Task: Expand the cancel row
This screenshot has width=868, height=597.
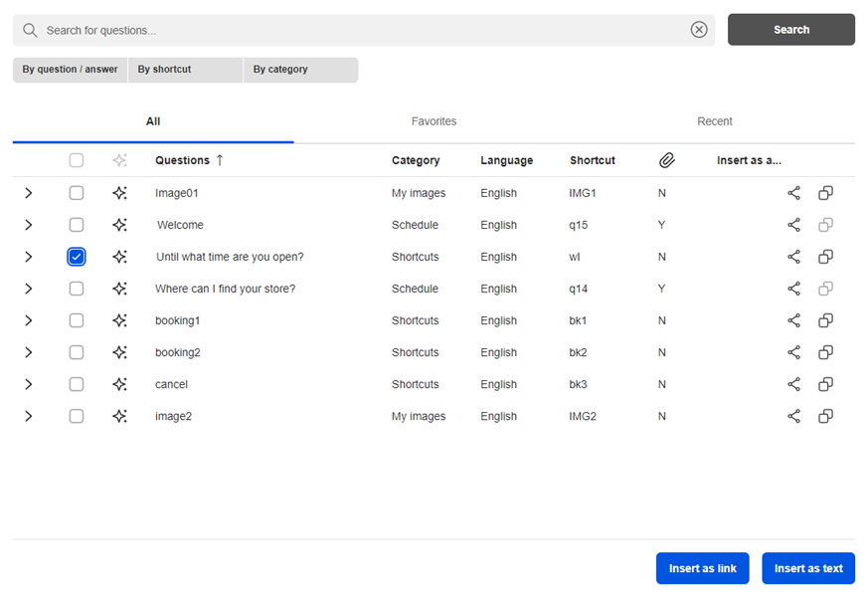Action: [28, 384]
